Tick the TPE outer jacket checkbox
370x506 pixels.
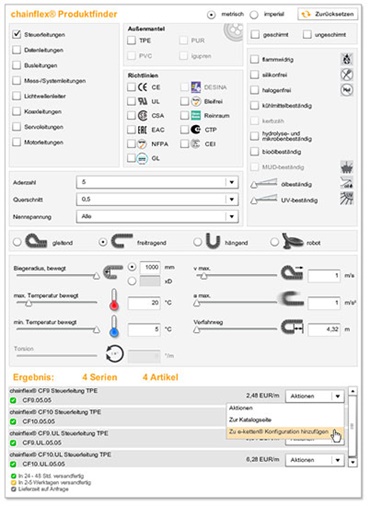click(132, 40)
